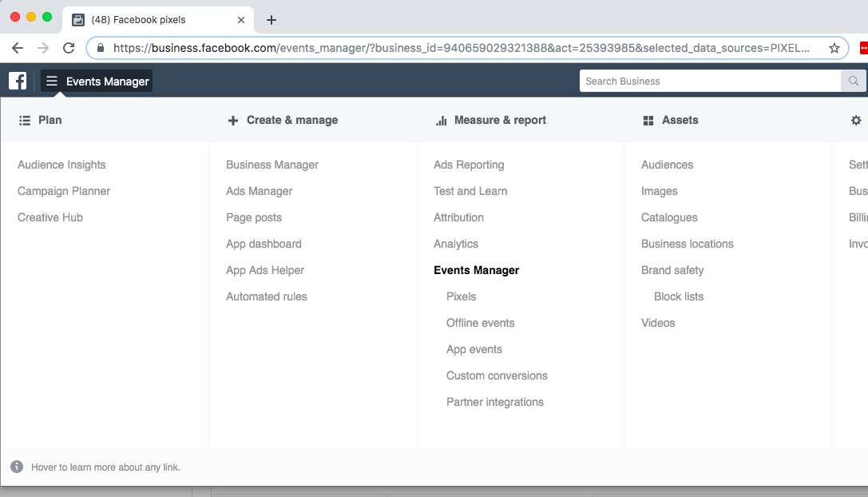The image size is (868, 497).
Task: Open a new browser tab
Action: pos(271,20)
